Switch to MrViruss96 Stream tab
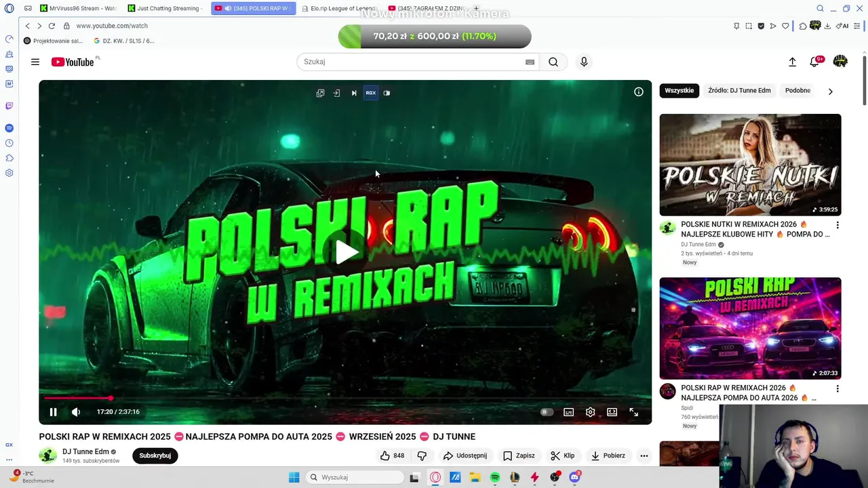Image resolution: width=868 pixels, height=488 pixels. (x=78, y=9)
